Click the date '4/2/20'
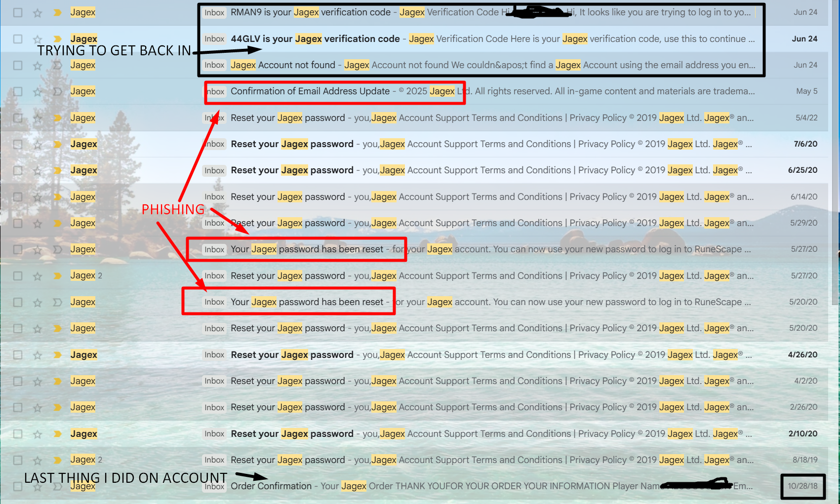The height and width of the screenshot is (504, 840). [805, 381]
